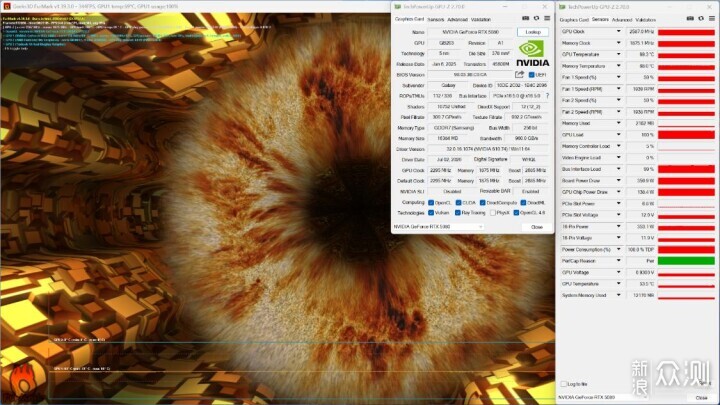Viewport: 720px width, 405px height.
Task: Toggle the Ray Tracing checkbox
Action: (458, 213)
